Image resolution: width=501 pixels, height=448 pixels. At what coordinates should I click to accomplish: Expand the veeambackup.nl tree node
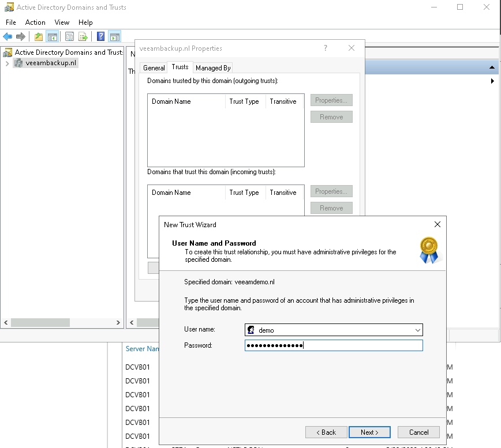7,63
